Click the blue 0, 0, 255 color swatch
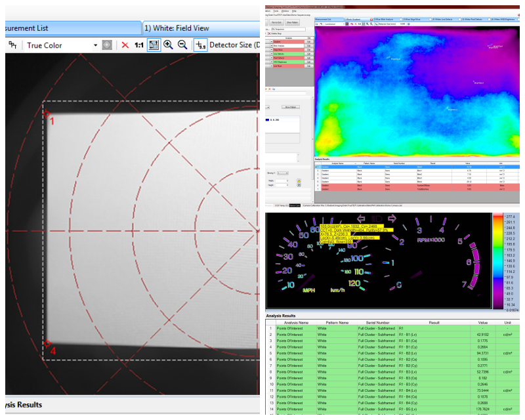 coord(267,119)
